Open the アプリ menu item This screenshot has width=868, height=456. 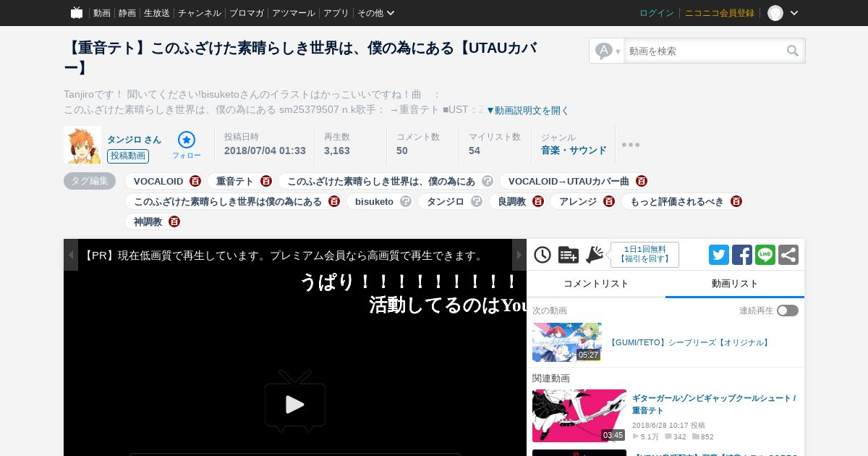[336, 13]
